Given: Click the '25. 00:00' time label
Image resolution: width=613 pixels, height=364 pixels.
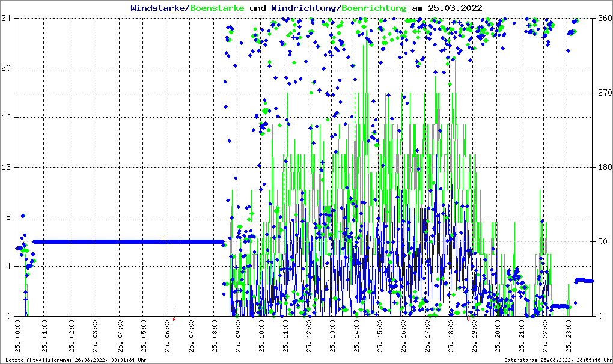Looking at the screenshot, I should (17, 336).
